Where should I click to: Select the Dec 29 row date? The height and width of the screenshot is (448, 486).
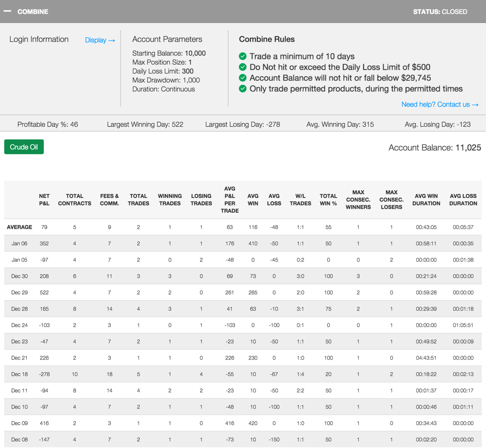(x=19, y=293)
